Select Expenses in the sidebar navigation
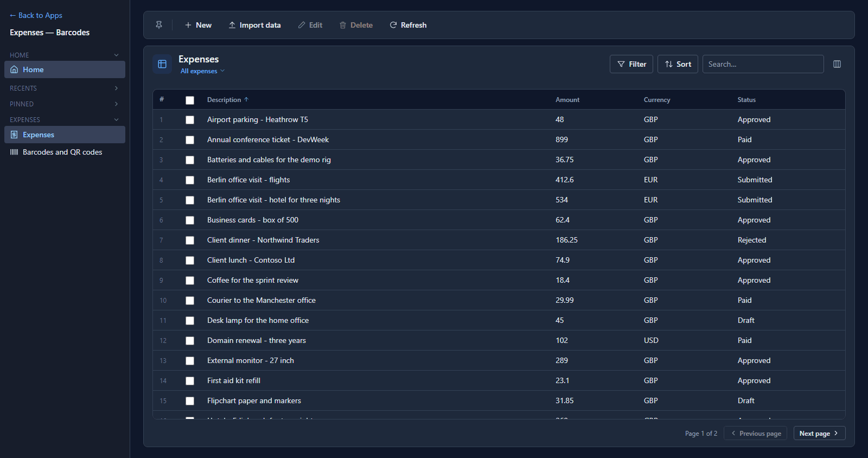The width and height of the screenshot is (868, 458). pyautogui.click(x=65, y=135)
